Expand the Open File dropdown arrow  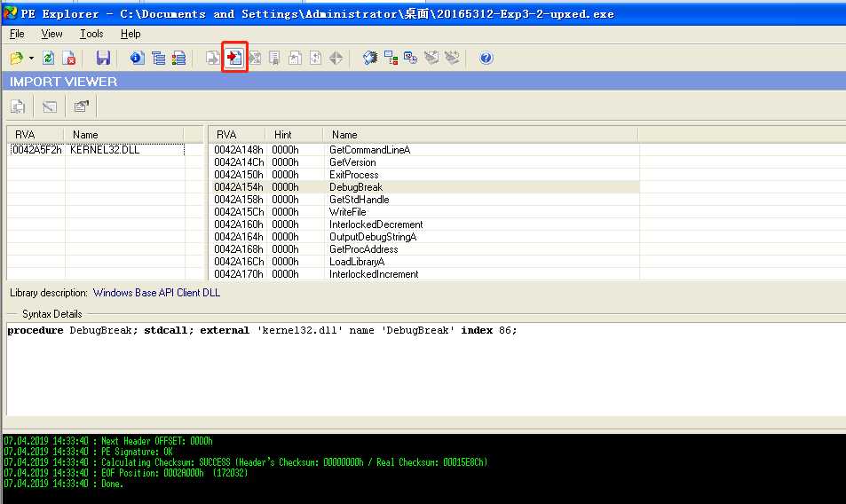31,59
